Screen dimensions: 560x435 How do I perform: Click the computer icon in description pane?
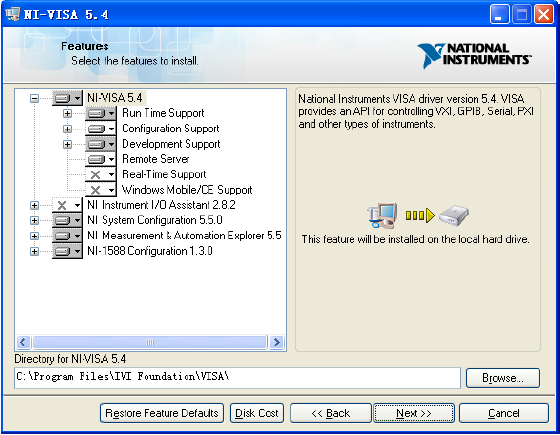click(x=382, y=215)
